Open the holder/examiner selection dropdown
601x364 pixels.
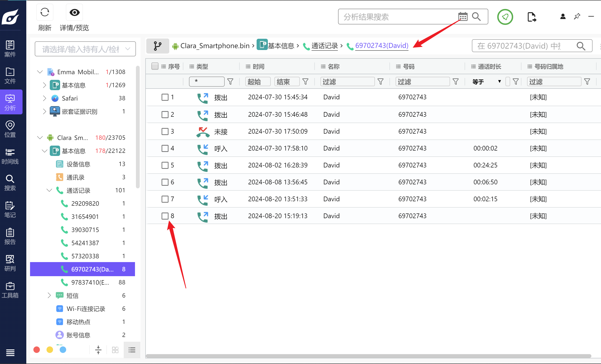click(85, 49)
